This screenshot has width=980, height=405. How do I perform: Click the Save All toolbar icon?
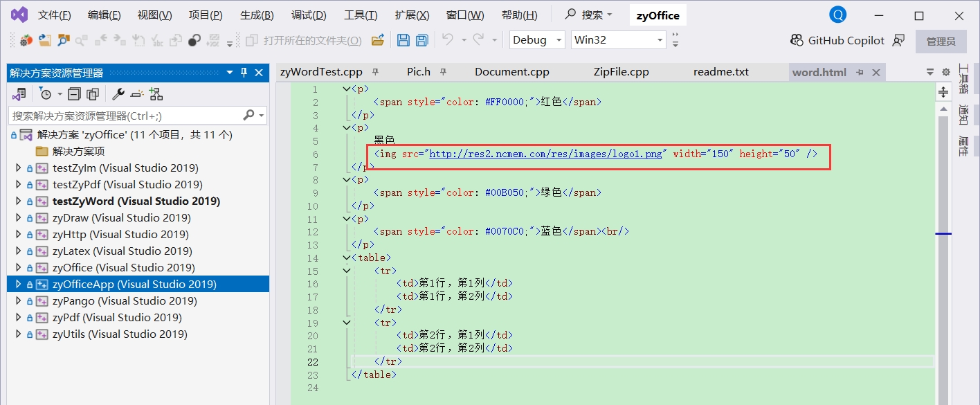[x=421, y=40]
